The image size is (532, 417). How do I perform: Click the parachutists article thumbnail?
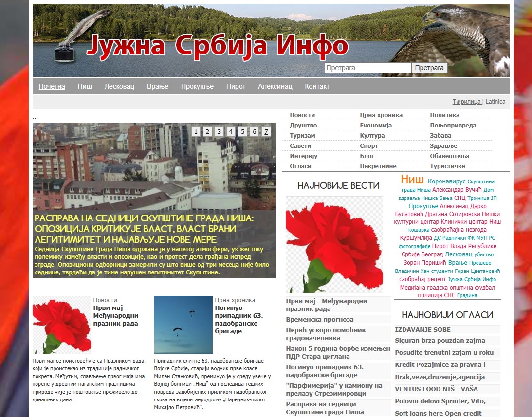pyautogui.click(x=183, y=325)
